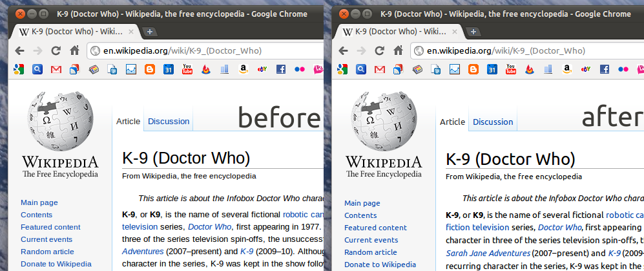
Task: Select the Article tab in right window
Action: [x=452, y=122]
